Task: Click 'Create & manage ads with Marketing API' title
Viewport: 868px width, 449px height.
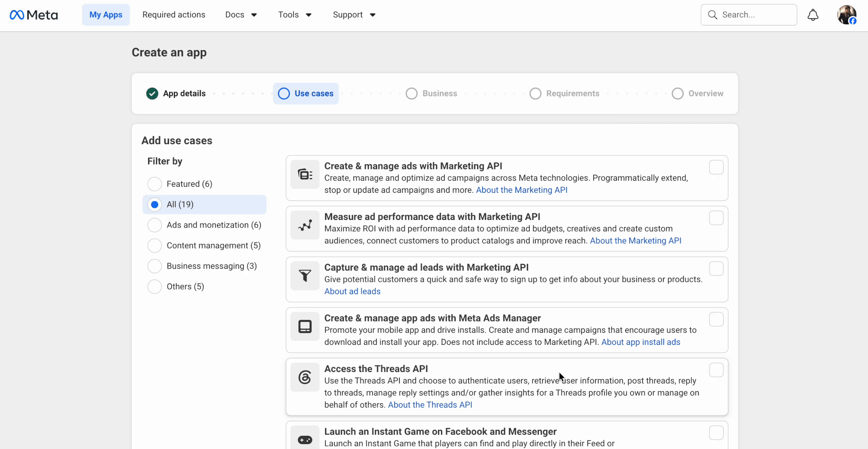Action: tap(413, 166)
